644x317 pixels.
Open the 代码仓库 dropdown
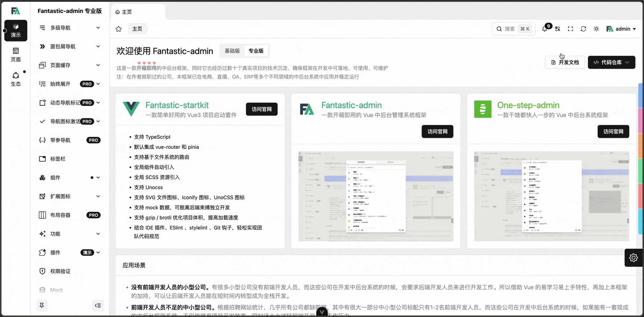click(x=611, y=62)
